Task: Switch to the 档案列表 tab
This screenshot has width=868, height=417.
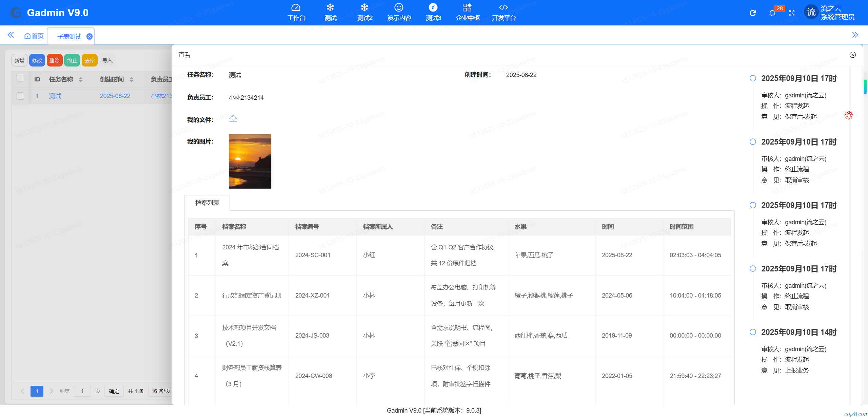Action: click(x=207, y=203)
